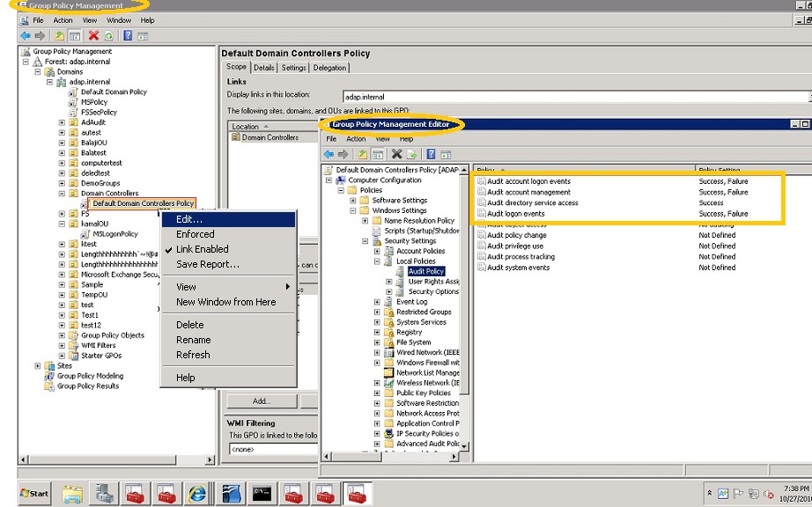Click the Help icon in Group Policy Management Editor toolbar
Screen dimensions: 812x507
pyautogui.click(x=432, y=154)
